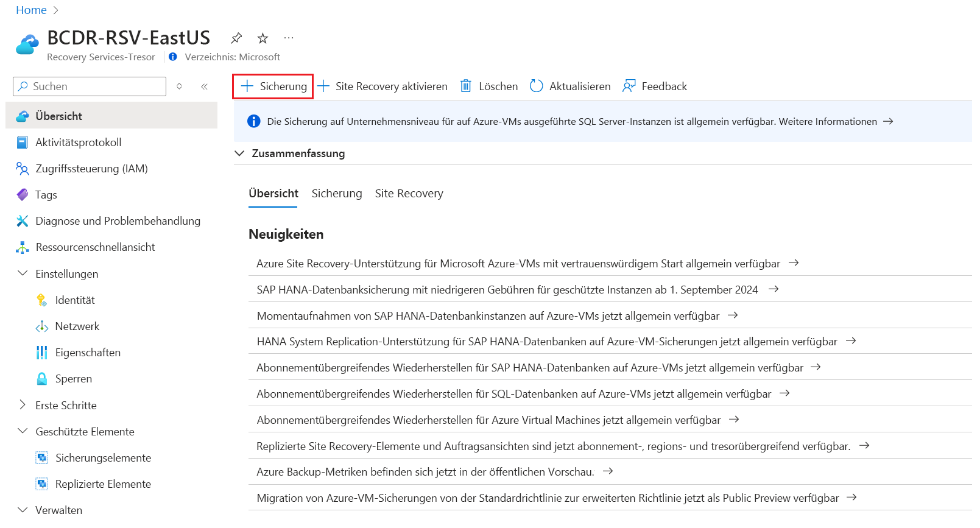Collapse the Zusammenfassung section
This screenshot has height=528, width=980.
point(239,153)
